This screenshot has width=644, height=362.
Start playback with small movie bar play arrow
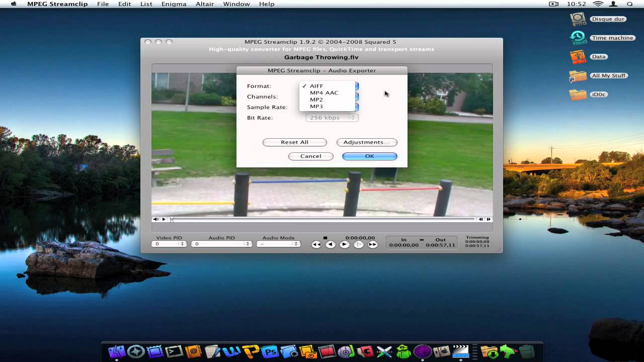pyautogui.click(x=164, y=219)
